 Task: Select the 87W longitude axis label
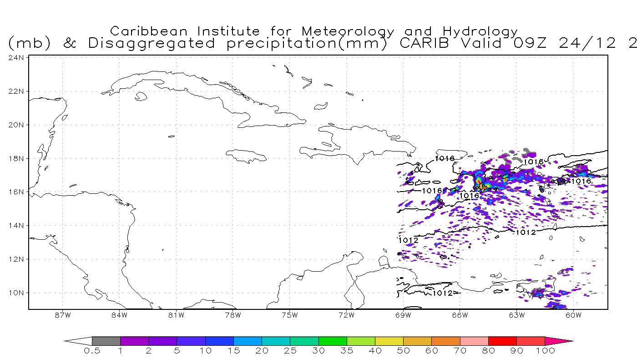62,315
